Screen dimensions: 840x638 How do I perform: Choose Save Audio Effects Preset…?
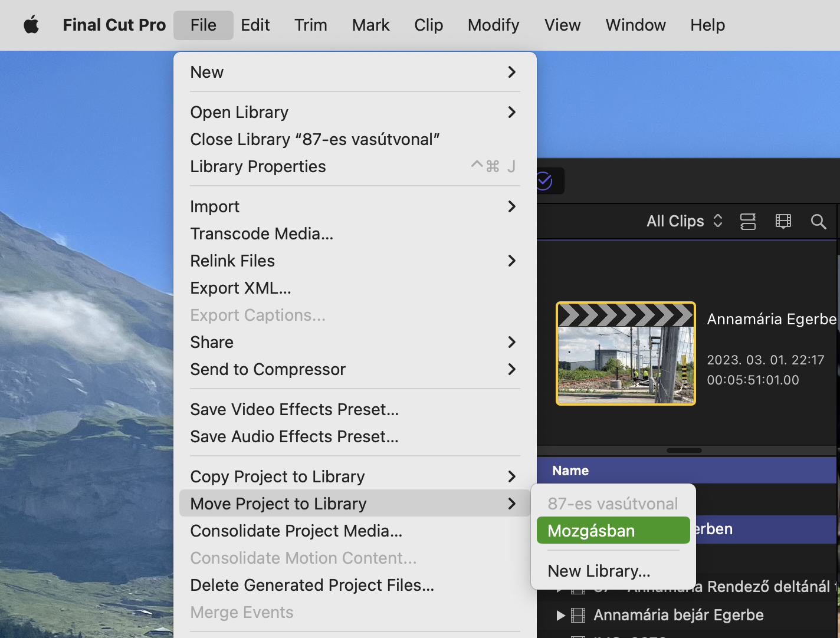click(355, 436)
